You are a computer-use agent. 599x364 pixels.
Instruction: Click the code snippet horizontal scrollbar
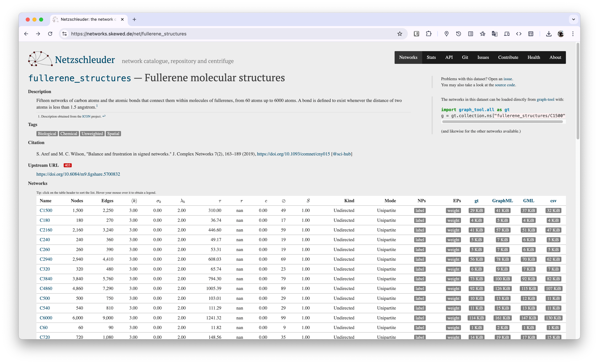click(502, 122)
